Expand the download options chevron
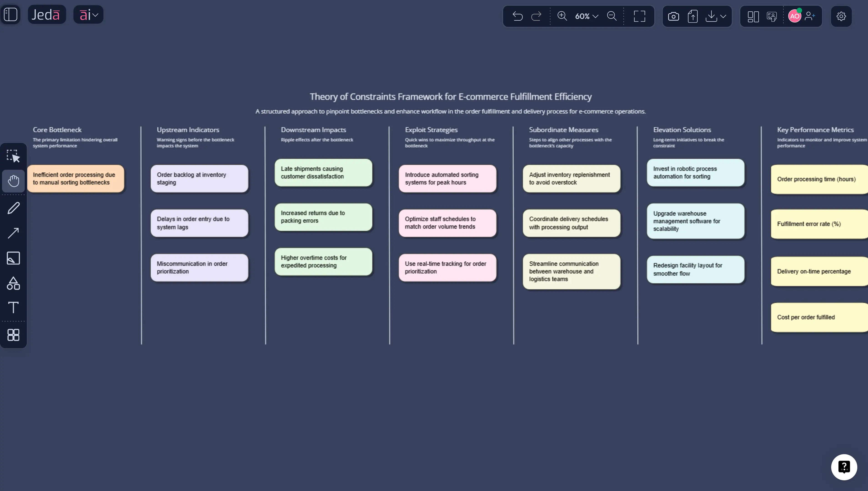The image size is (868, 491). 723,16
